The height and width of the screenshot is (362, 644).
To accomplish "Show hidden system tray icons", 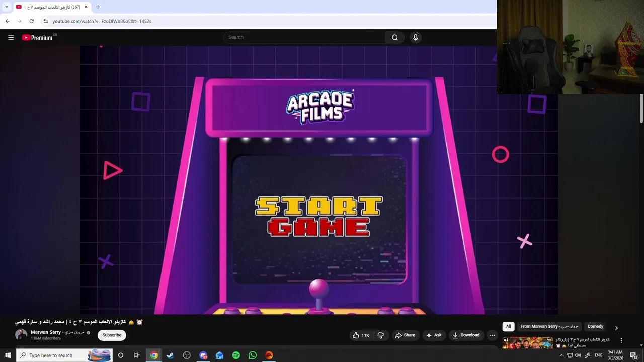I will [x=561, y=355].
